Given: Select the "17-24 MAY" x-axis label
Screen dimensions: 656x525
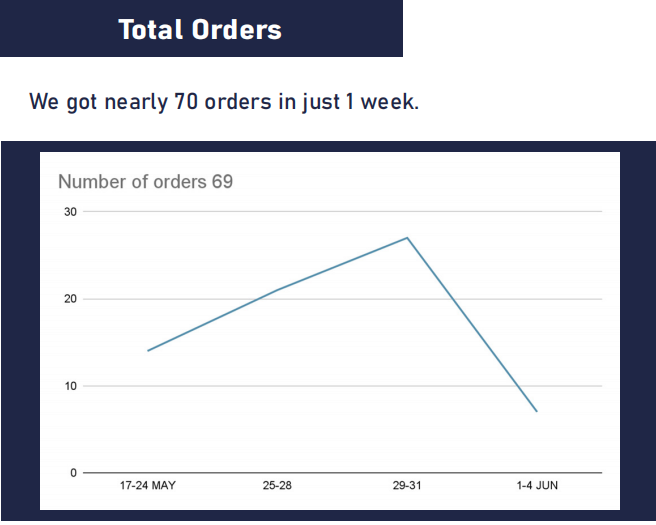Looking at the screenshot, I should 147,487.
